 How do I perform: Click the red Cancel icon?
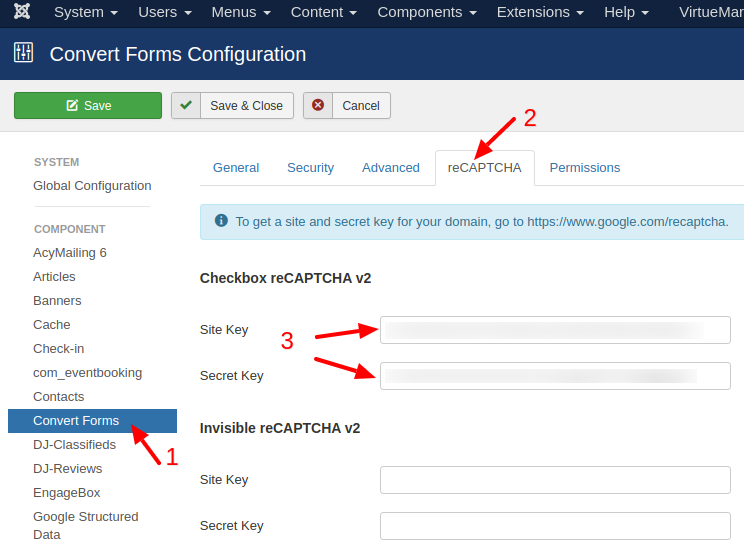(318, 106)
